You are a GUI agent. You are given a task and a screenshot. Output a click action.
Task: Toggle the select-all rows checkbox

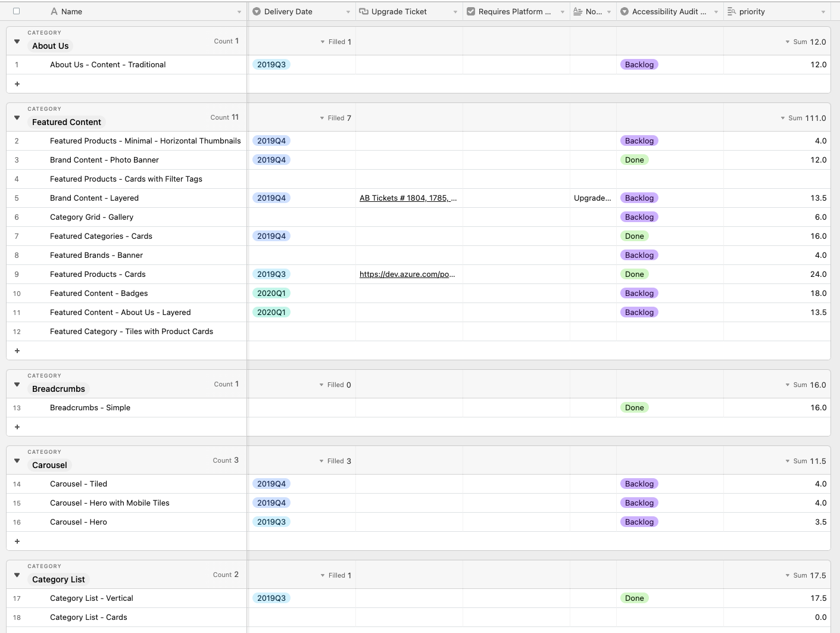(x=16, y=11)
